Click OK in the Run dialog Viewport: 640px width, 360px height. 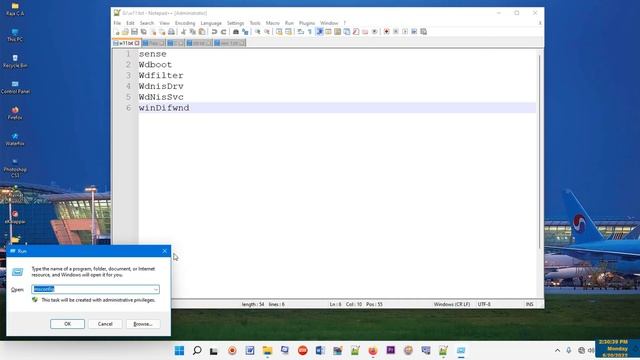tap(67, 324)
